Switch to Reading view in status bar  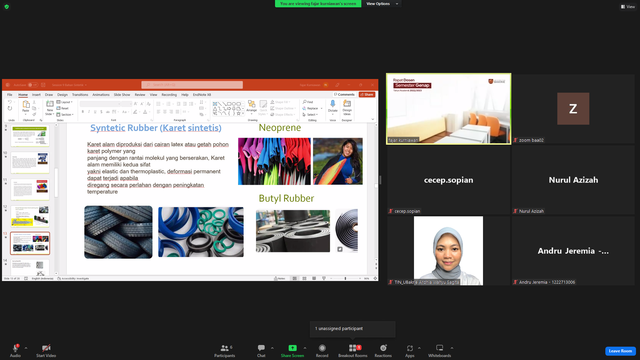point(314,278)
